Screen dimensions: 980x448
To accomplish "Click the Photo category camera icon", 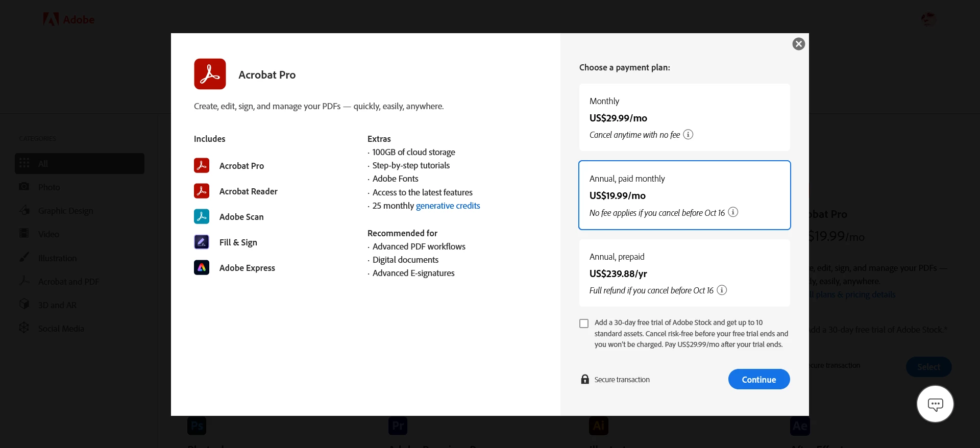I will [24, 187].
